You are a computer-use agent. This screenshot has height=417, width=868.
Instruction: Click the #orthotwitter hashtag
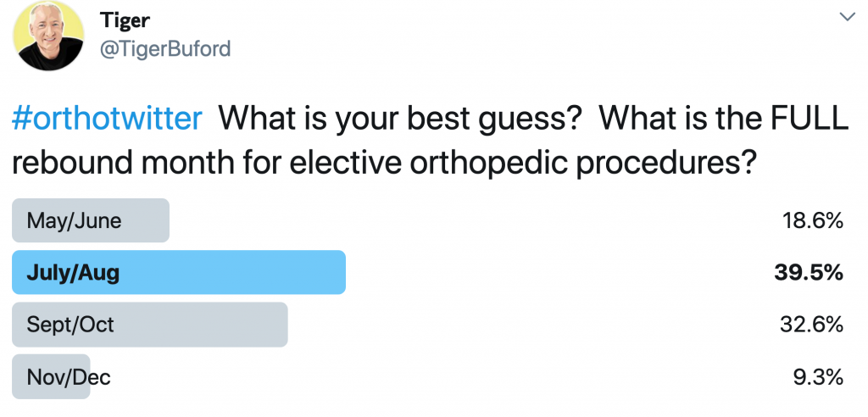(x=108, y=118)
